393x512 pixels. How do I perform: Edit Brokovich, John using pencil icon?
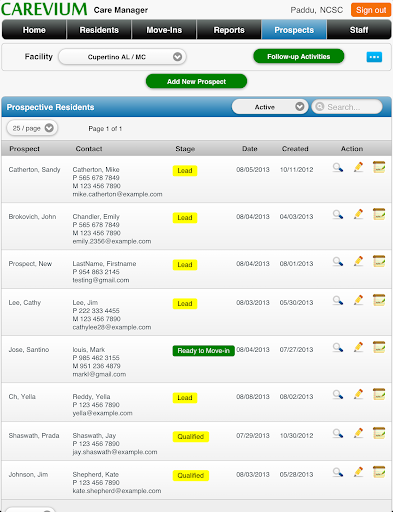click(x=358, y=214)
